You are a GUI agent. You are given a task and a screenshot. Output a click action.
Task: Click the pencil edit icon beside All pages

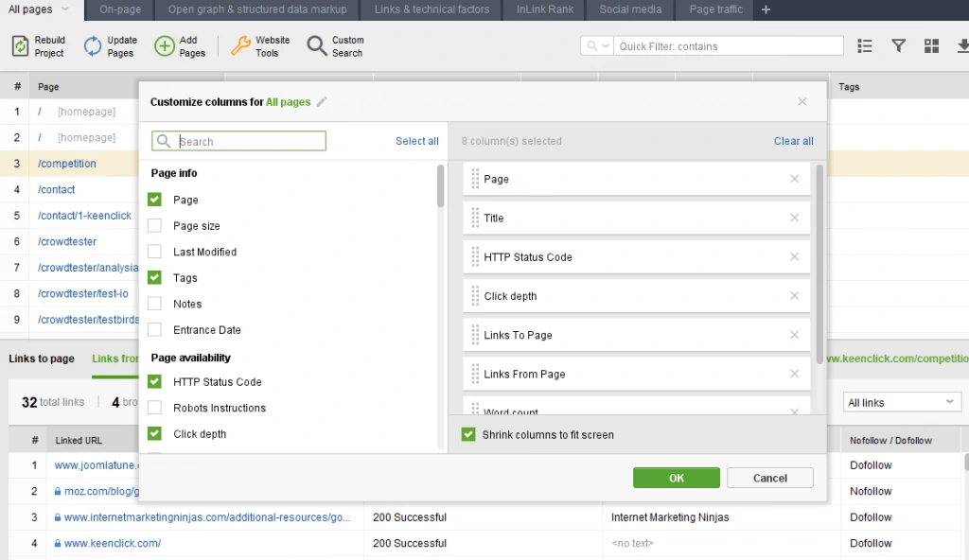coord(322,102)
